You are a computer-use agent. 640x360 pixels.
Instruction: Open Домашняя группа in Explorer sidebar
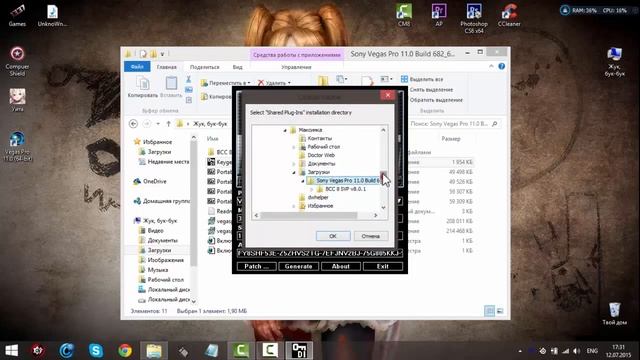click(162, 201)
